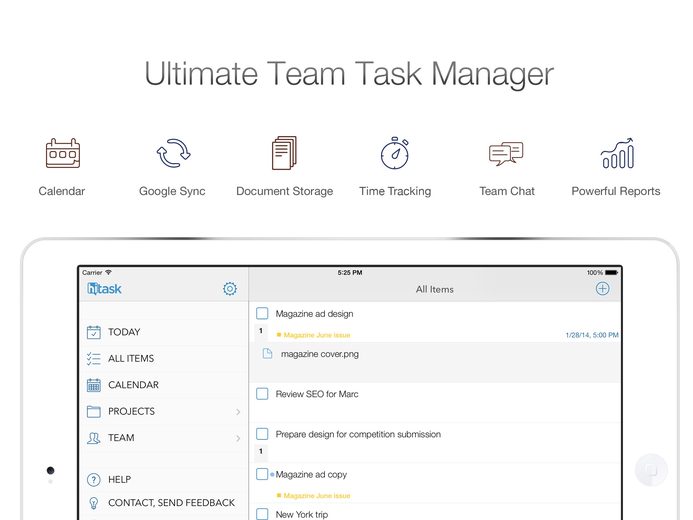
Task: Click the Team Chat bubbles icon
Action: click(x=506, y=153)
